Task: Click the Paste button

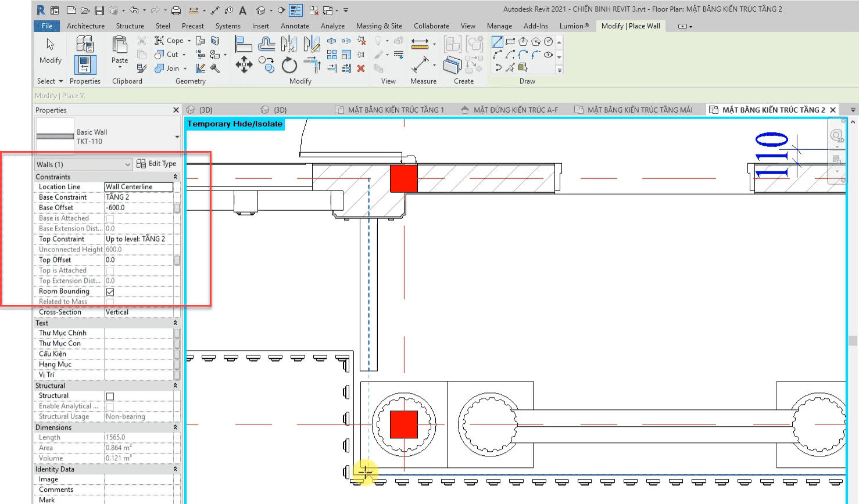Action: point(120,52)
